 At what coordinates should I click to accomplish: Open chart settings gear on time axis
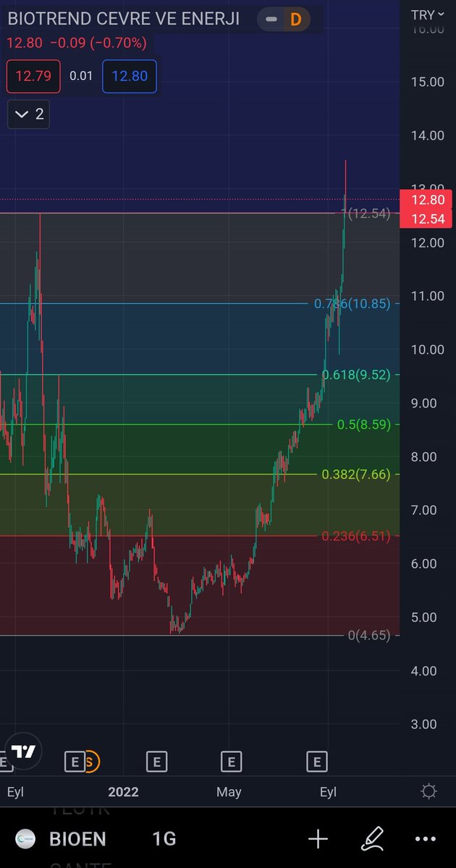[428, 791]
